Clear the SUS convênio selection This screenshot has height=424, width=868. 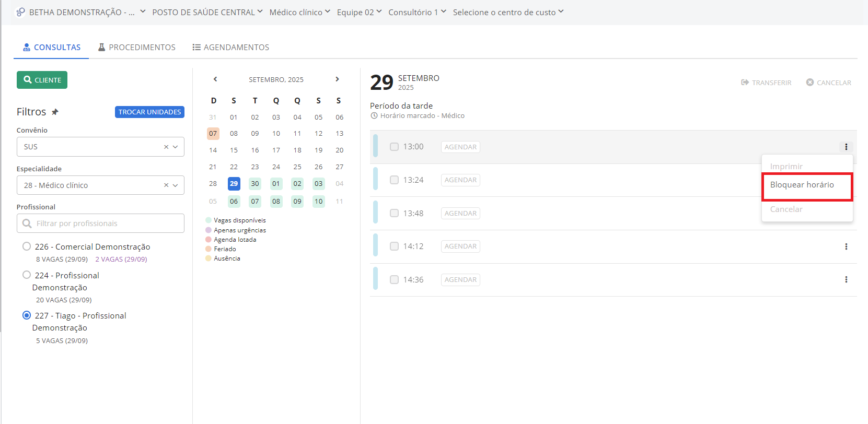(x=166, y=147)
